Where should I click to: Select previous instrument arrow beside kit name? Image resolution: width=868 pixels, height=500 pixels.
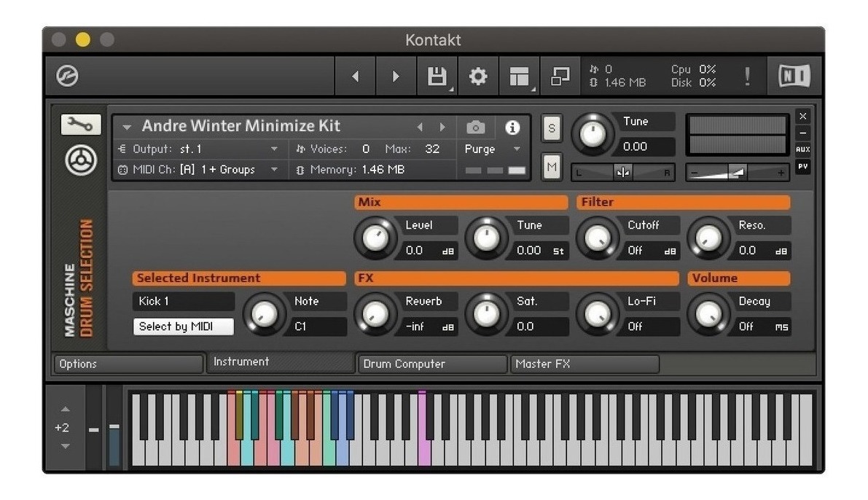421,128
